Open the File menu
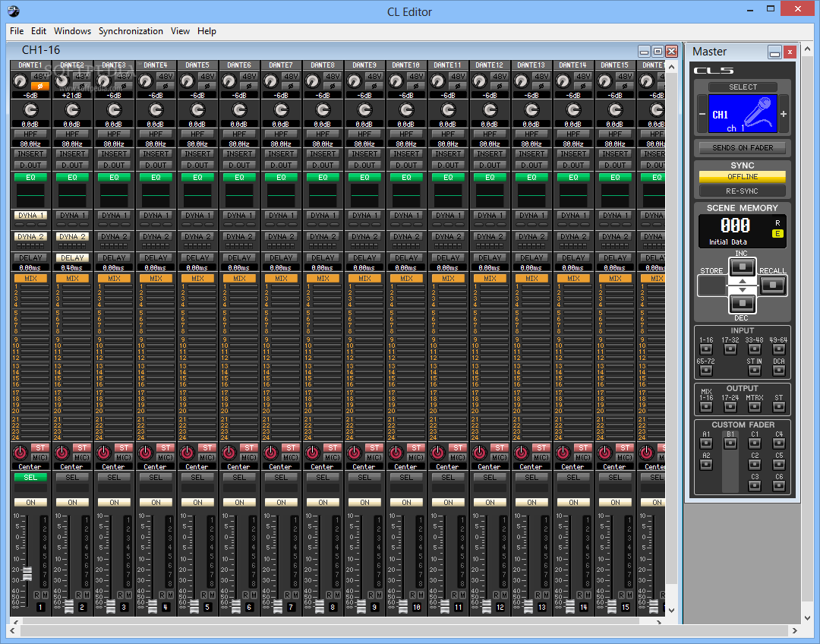Viewport: 820px width, 644px height. point(17,31)
